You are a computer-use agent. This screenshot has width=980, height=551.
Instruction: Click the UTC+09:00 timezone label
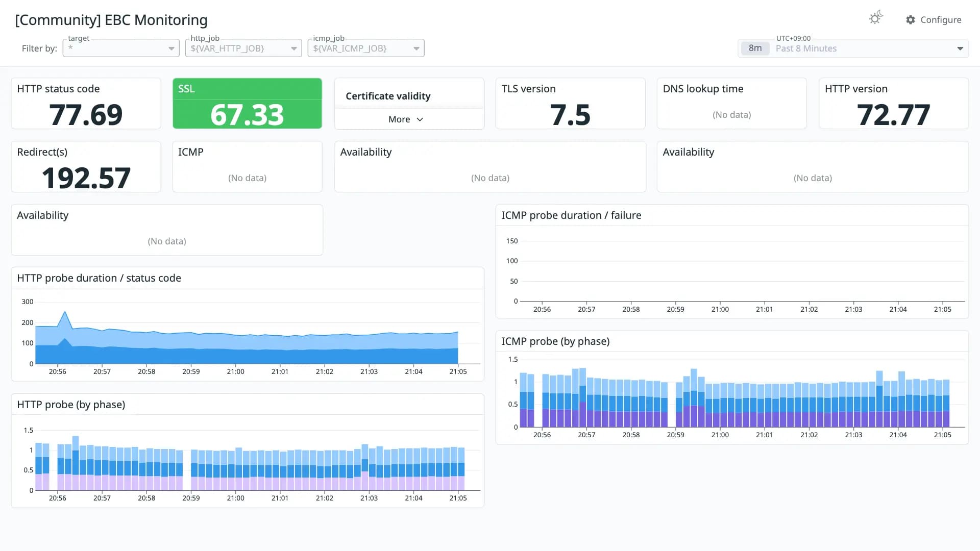click(x=793, y=38)
